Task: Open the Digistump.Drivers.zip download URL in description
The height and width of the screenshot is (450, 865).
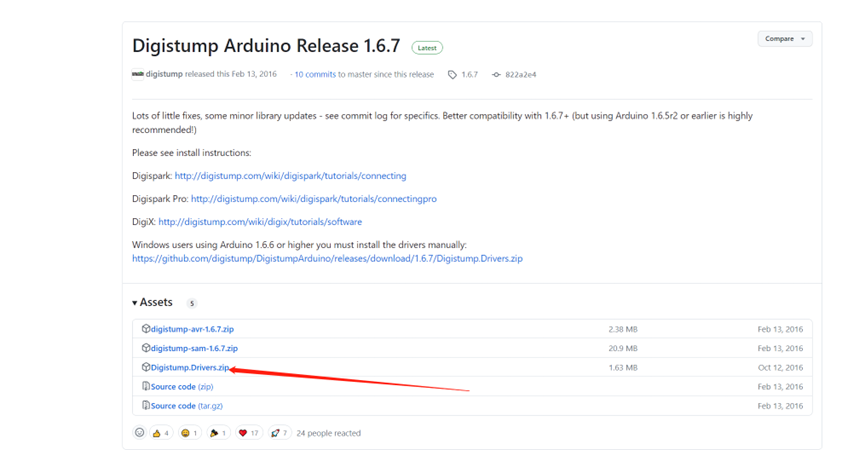Action: [327, 259]
